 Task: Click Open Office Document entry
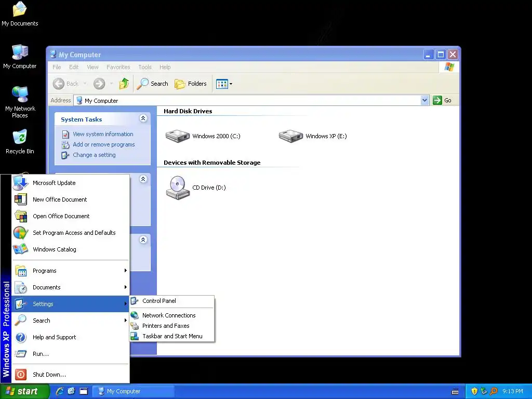pos(71,216)
